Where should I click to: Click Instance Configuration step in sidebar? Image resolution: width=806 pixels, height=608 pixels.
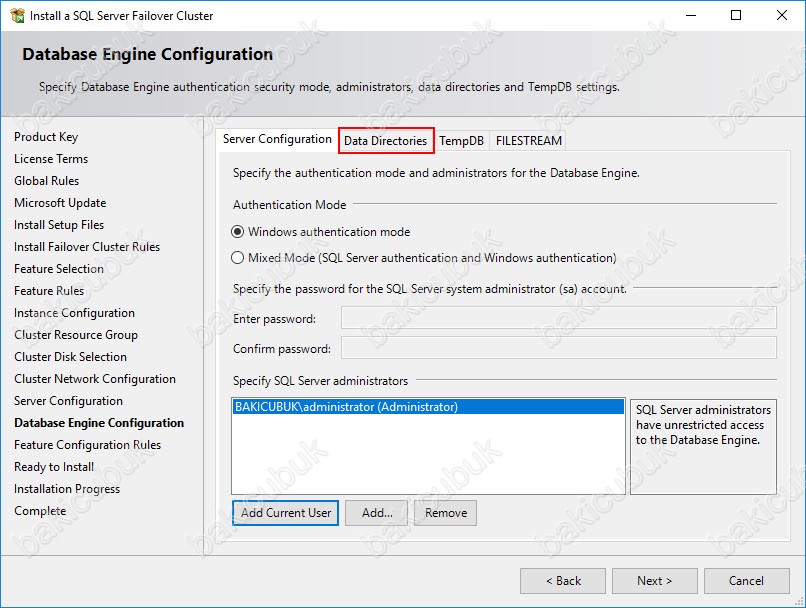point(75,313)
